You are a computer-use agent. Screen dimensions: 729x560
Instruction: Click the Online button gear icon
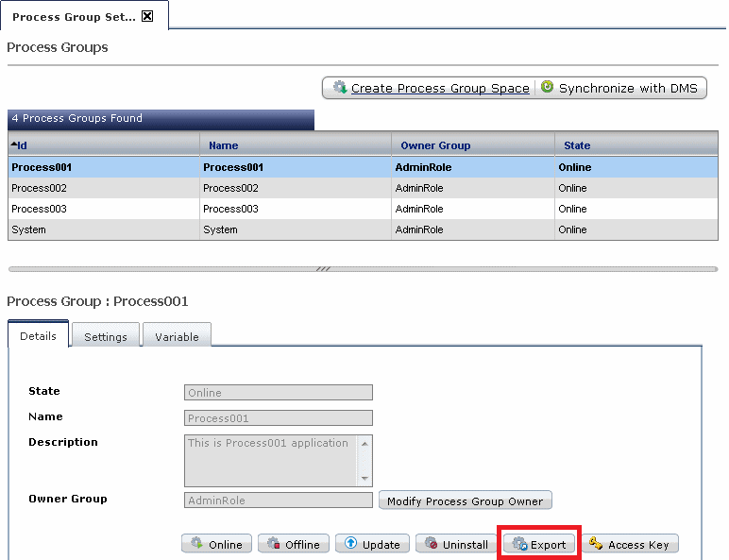196,544
